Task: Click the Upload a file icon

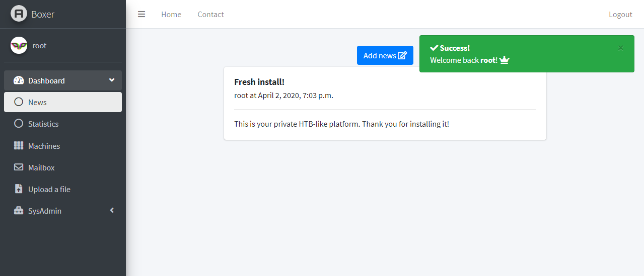Action: (x=19, y=189)
